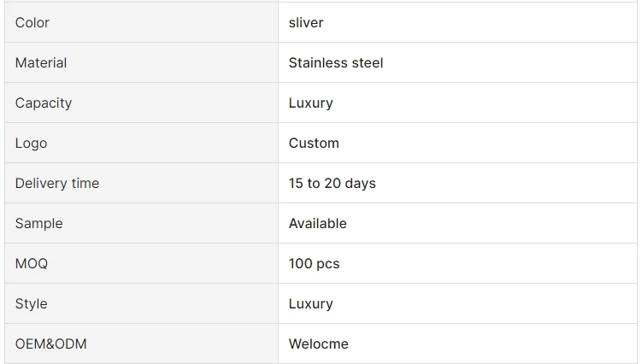Select the 'sliver' color value

pos(306,23)
